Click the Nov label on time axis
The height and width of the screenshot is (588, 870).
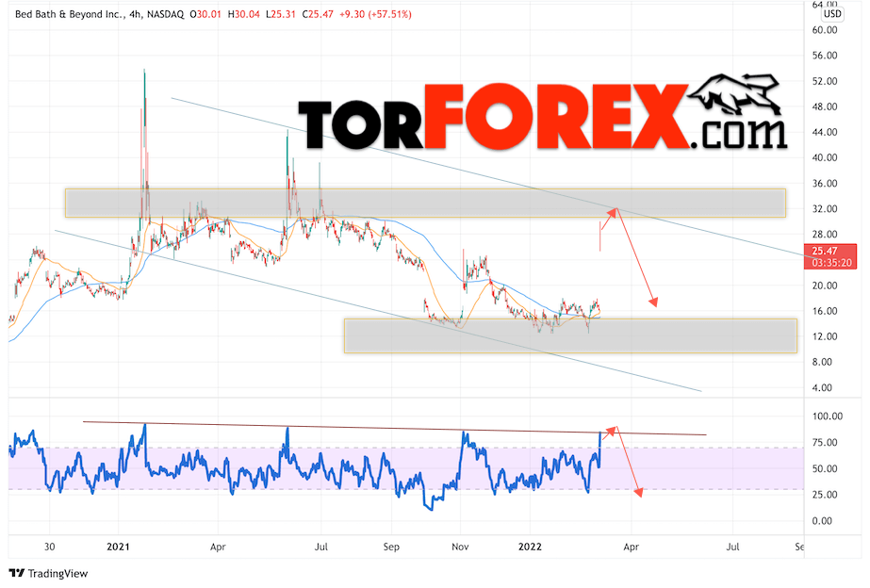460,547
